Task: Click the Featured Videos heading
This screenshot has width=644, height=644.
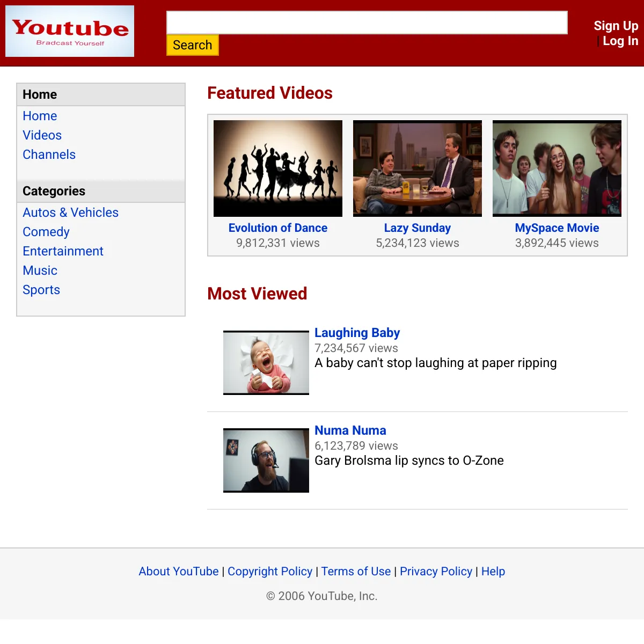Action: pyautogui.click(x=270, y=93)
